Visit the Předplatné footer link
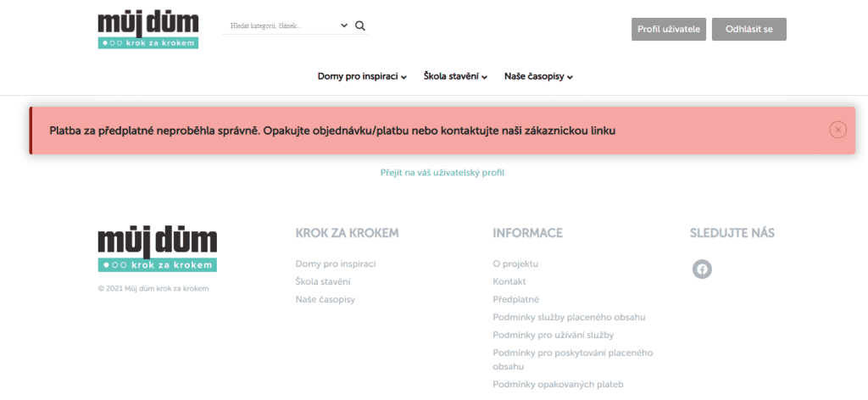The width and height of the screenshot is (868, 400). click(x=515, y=299)
